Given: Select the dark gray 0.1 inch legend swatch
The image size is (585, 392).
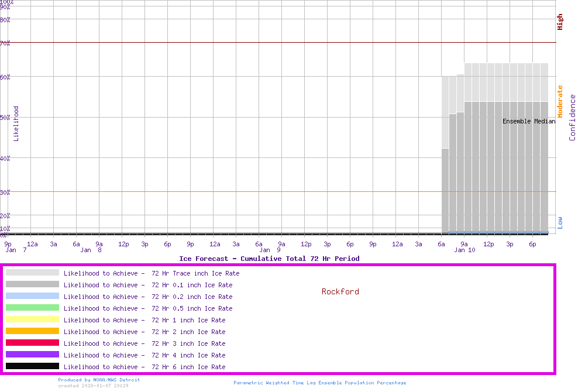Looking at the screenshot, I should (x=32, y=284).
